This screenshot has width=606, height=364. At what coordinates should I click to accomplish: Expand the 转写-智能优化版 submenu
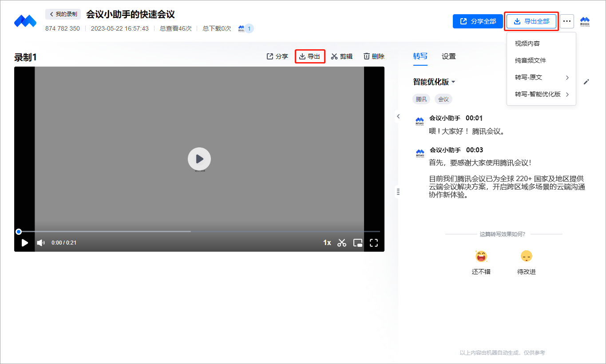click(541, 94)
